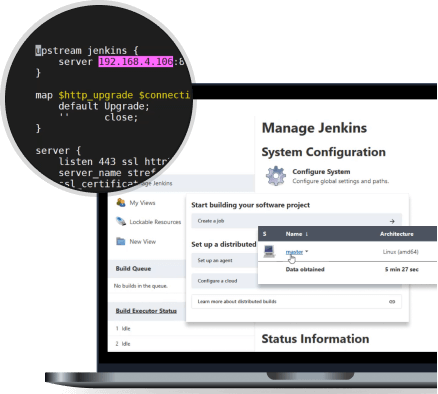Screen dimensions: 438x394
Task: Click the S status column header
Action: 264,234
